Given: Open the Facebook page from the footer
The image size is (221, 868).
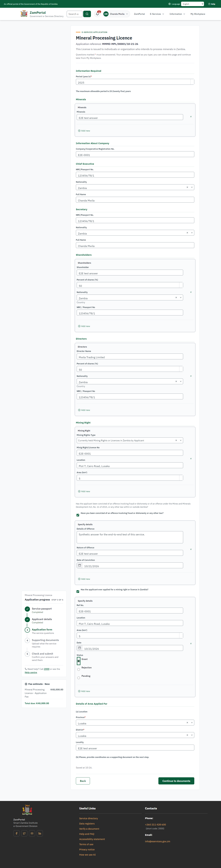Looking at the screenshot, I should (17, 833).
